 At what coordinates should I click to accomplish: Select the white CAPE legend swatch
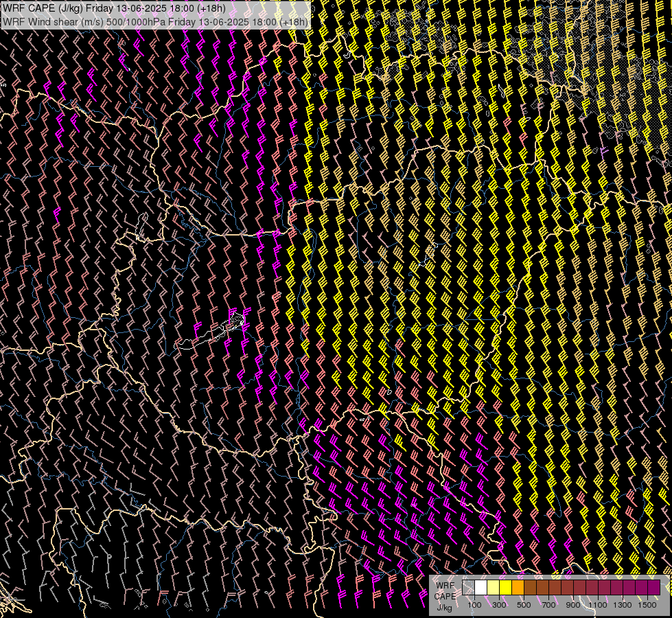[x=481, y=587]
